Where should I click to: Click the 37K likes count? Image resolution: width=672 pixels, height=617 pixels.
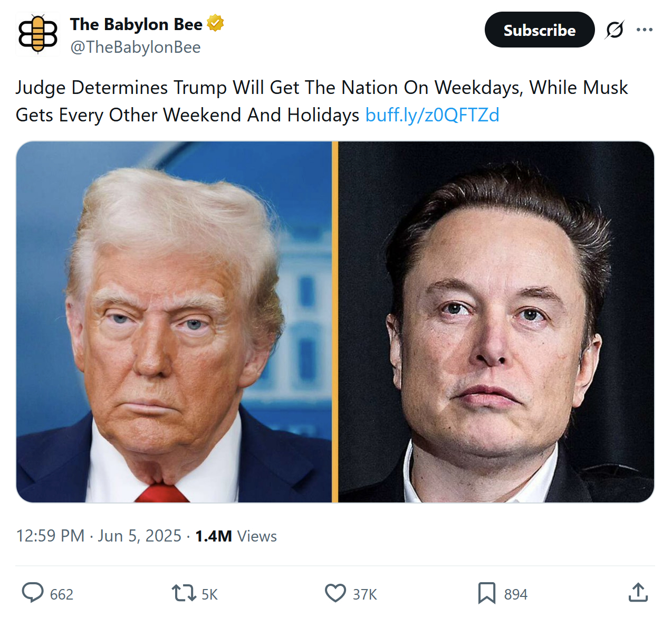365,595
